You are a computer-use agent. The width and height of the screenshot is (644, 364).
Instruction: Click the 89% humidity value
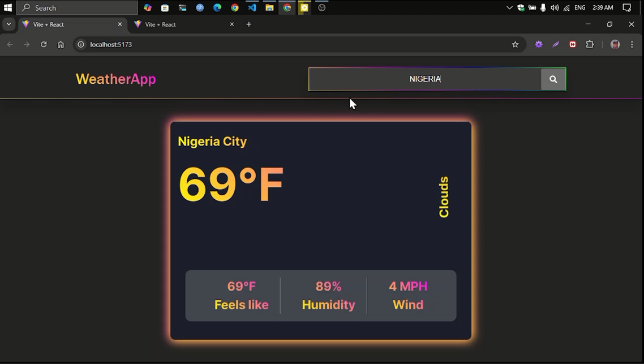328,286
